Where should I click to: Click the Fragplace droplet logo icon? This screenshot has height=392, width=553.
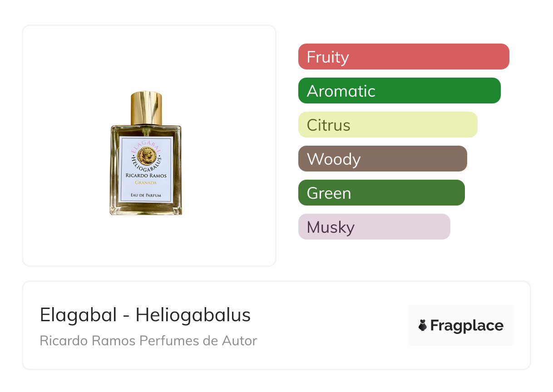(x=423, y=325)
